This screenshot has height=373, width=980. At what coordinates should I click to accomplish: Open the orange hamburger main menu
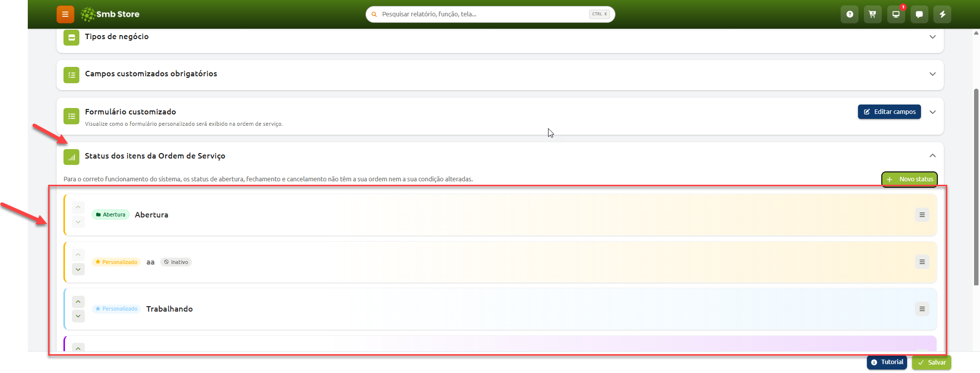[65, 14]
